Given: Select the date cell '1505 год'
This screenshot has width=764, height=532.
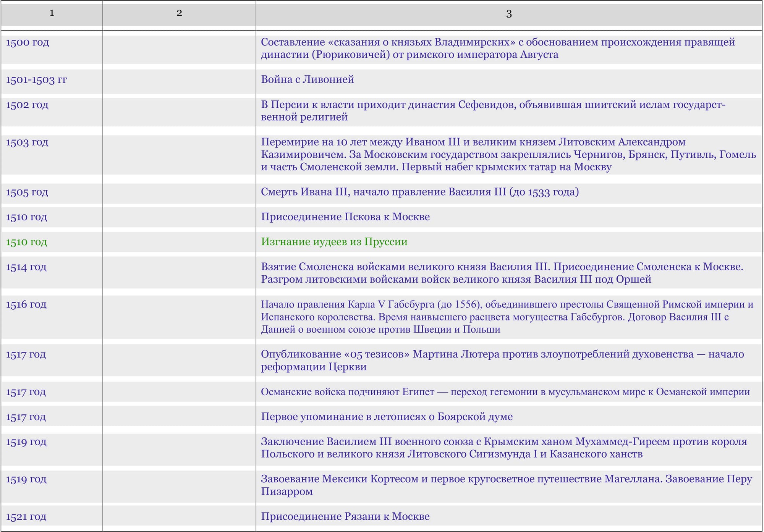Looking at the screenshot, I should (27, 192).
